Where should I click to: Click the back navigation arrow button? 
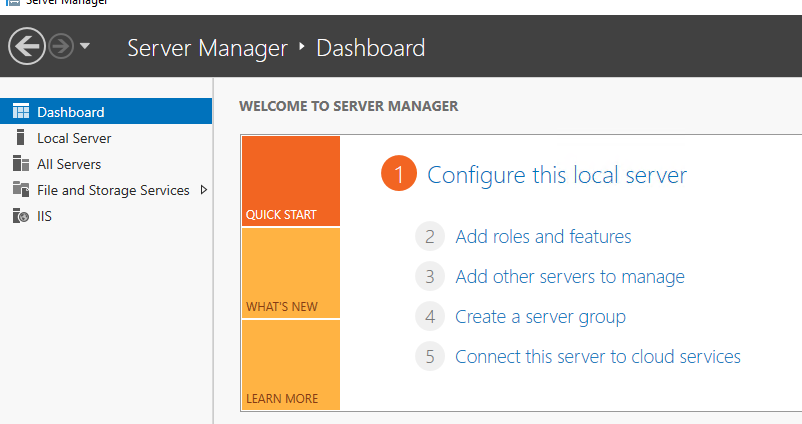tap(26, 46)
